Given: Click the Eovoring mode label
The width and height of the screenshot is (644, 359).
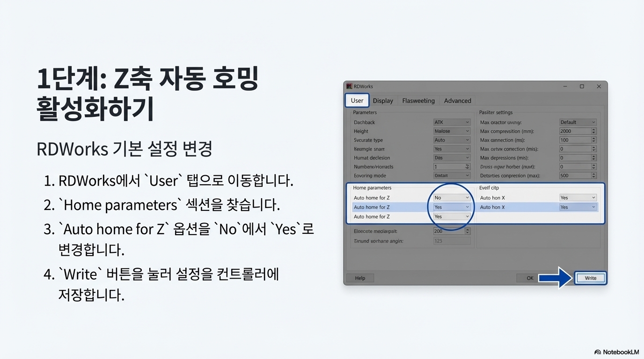Looking at the screenshot, I should pos(370,175).
